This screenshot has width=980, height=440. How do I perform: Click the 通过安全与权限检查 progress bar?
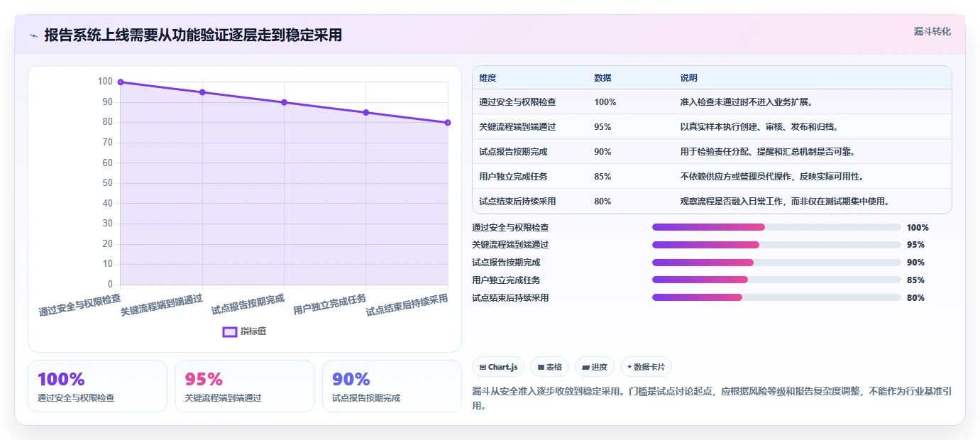[x=776, y=227]
